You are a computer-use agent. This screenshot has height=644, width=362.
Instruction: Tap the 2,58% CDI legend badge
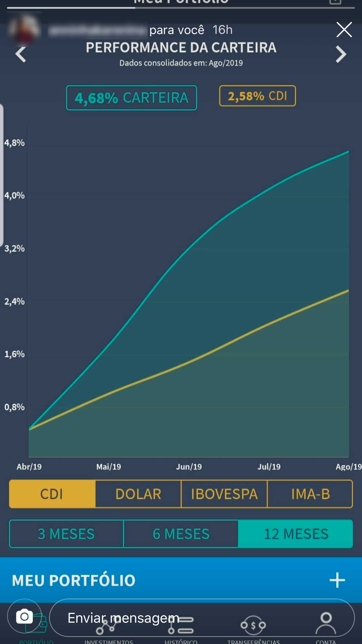click(x=257, y=96)
